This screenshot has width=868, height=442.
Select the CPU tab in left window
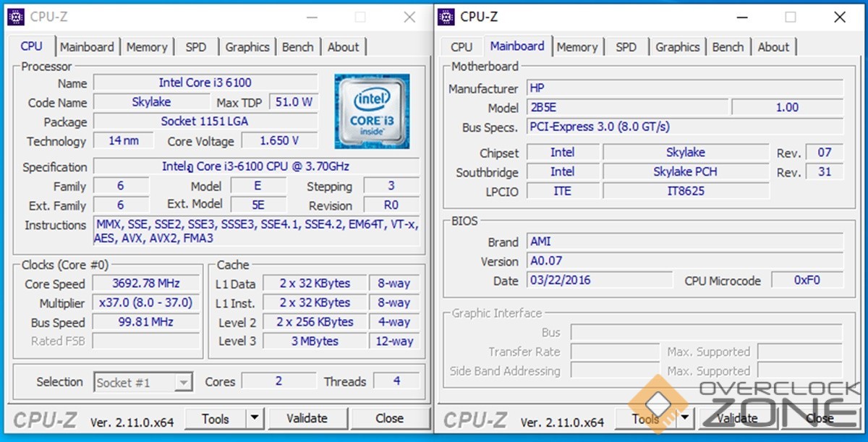click(x=31, y=46)
